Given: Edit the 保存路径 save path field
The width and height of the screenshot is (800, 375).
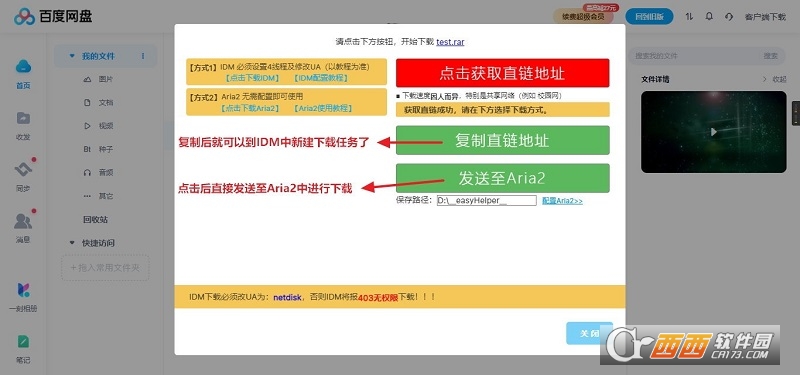Looking at the screenshot, I should point(487,201).
